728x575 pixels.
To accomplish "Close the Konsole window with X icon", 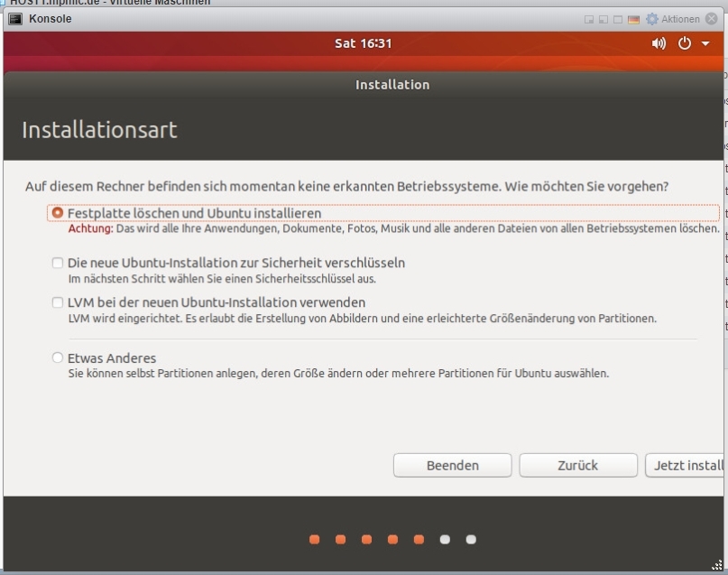I will tap(711, 19).
